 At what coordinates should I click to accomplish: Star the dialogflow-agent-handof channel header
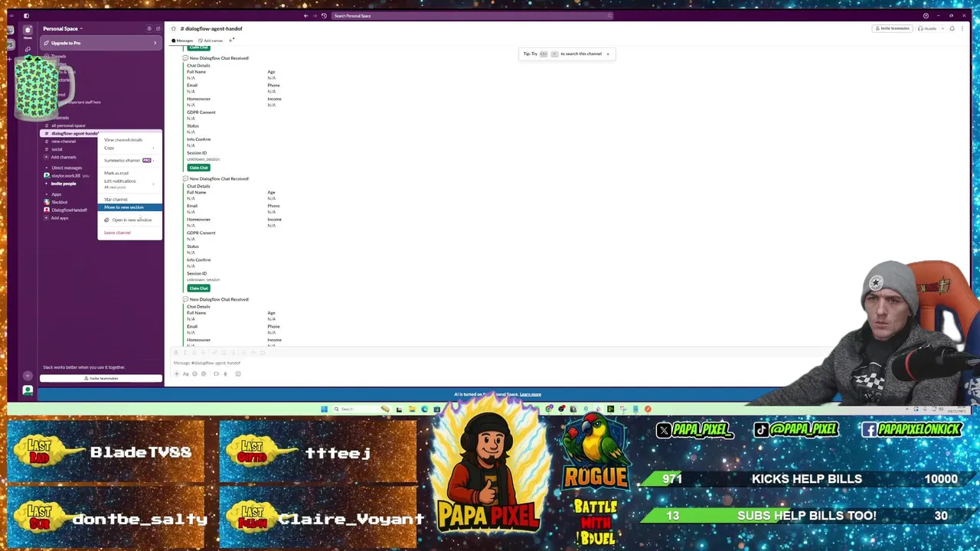coord(174,28)
